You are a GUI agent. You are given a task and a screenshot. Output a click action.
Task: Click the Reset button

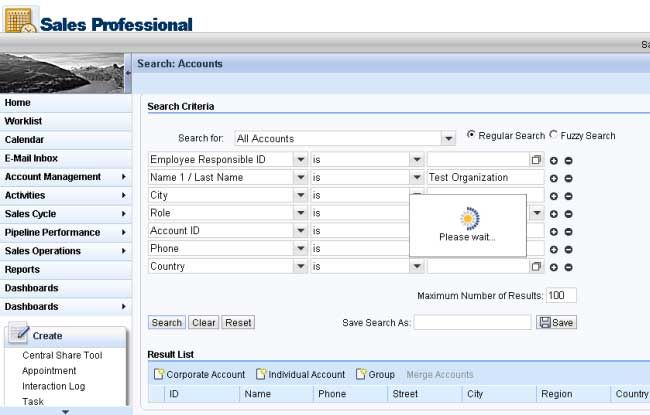(x=238, y=323)
